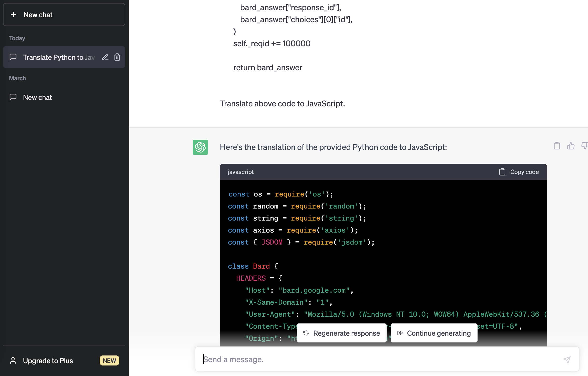Click Regenerate response button
The image size is (588, 376).
[342, 333]
